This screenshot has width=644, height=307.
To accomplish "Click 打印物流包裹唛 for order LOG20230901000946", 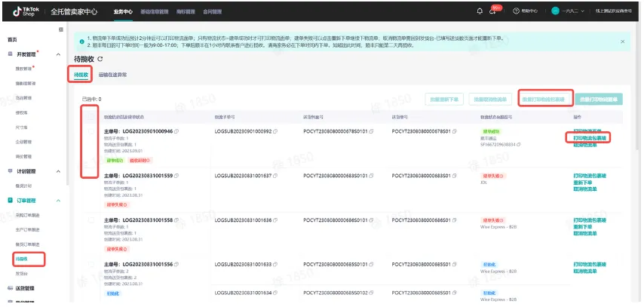I will point(590,138).
